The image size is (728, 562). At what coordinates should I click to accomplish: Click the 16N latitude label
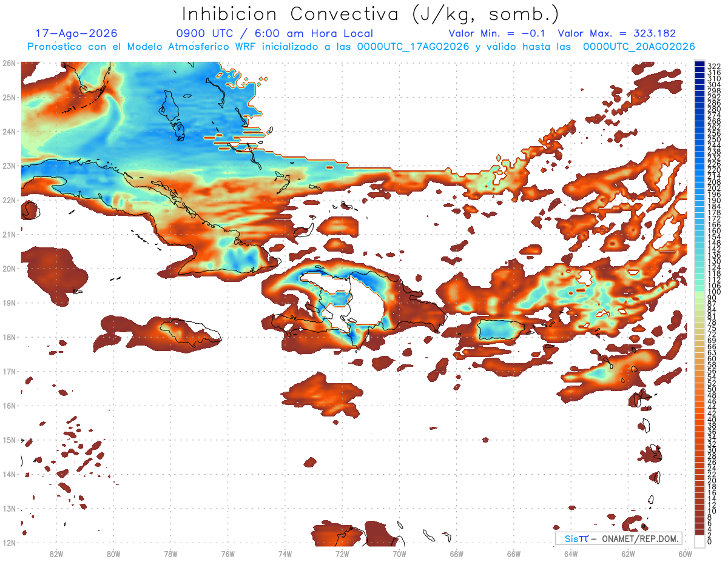pyautogui.click(x=9, y=406)
